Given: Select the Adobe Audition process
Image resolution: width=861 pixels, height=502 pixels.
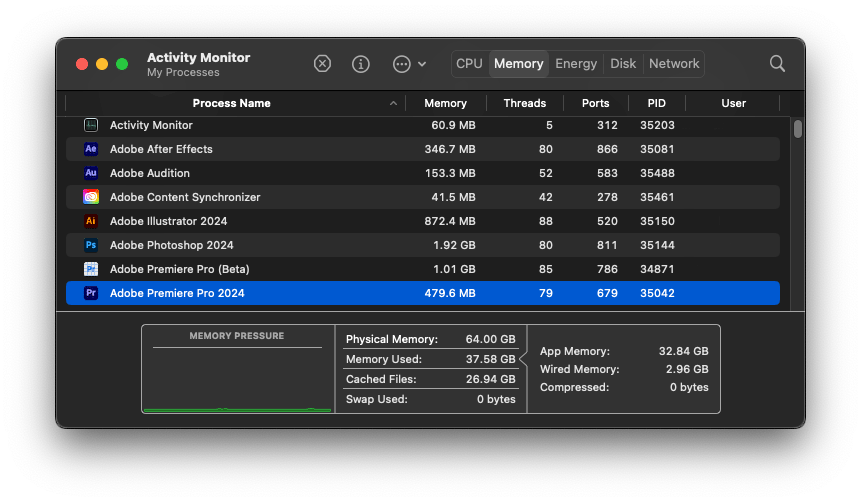Looking at the screenshot, I should pyautogui.click(x=423, y=173).
